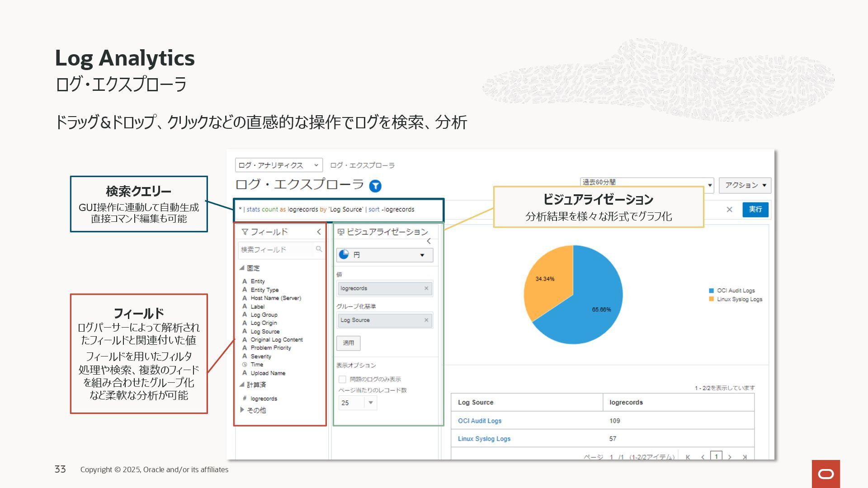Select the Original Log Content field

(277, 339)
